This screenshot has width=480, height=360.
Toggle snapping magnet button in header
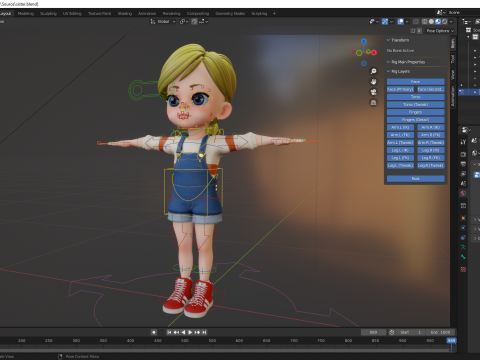[194, 21]
